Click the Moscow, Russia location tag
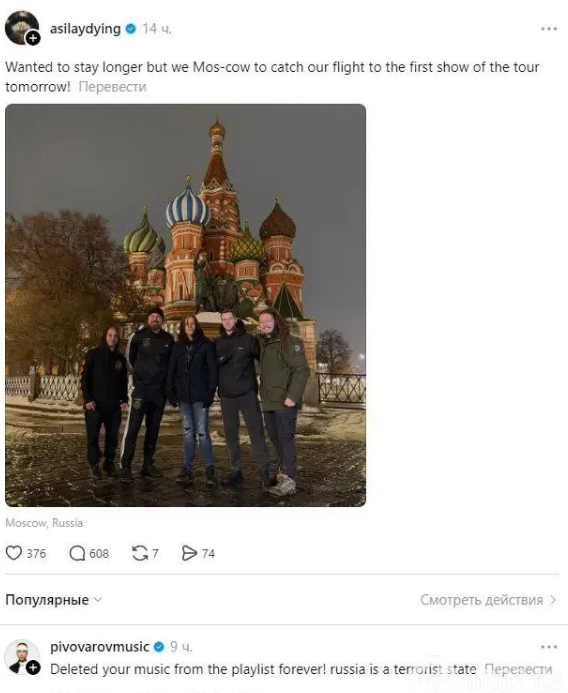 [44, 523]
